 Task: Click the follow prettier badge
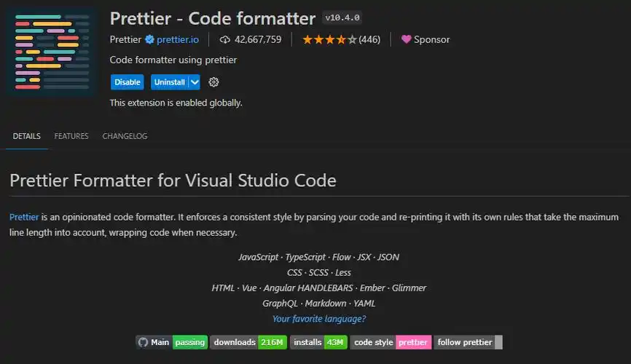click(x=469, y=342)
